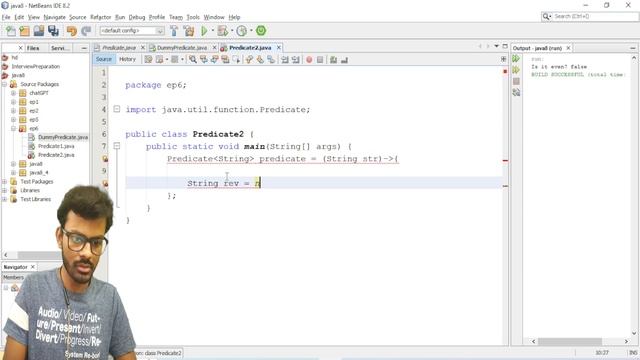Click the Debug Project toolbar icon
The width and height of the screenshot is (640, 360).
coord(222,31)
